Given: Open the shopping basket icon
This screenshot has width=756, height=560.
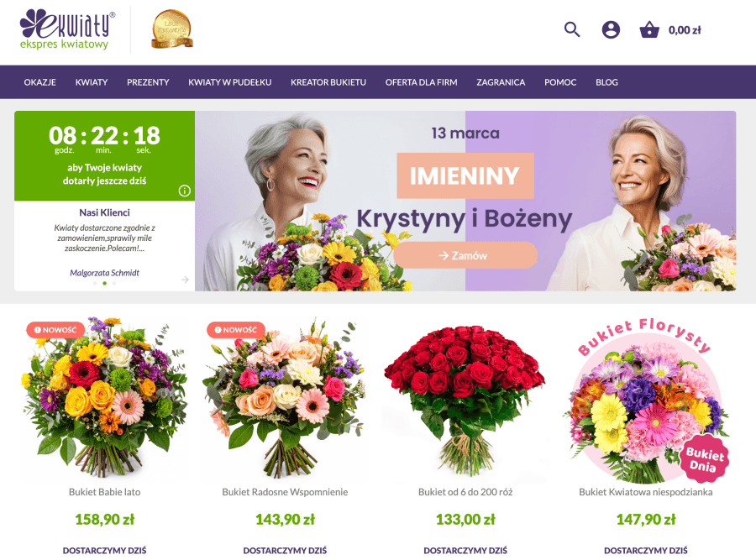Looking at the screenshot, I should coord(649,30).
